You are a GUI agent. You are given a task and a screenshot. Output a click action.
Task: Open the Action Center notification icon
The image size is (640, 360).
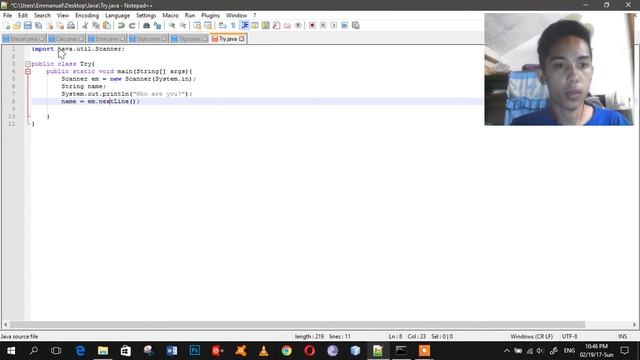point(624,351)
